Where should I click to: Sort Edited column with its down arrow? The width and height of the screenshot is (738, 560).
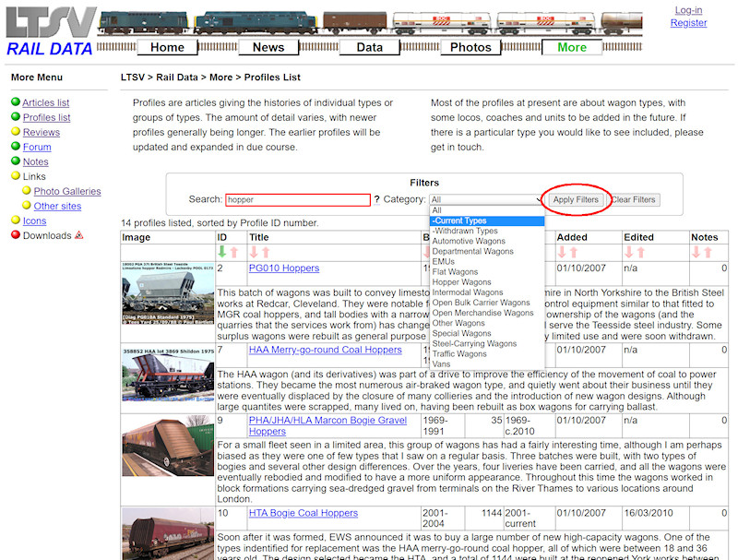point(629,252)
